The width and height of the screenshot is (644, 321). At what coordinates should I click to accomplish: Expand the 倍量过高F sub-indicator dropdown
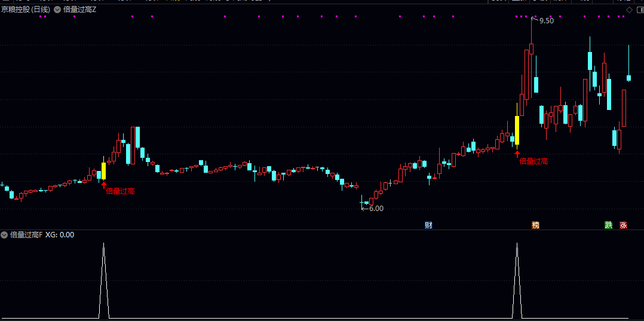click(4, 235)
